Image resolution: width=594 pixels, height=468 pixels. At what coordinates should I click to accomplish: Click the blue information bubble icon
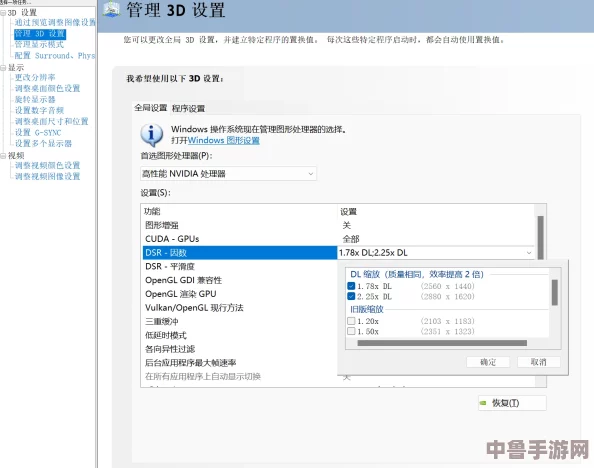pos(152,135)
